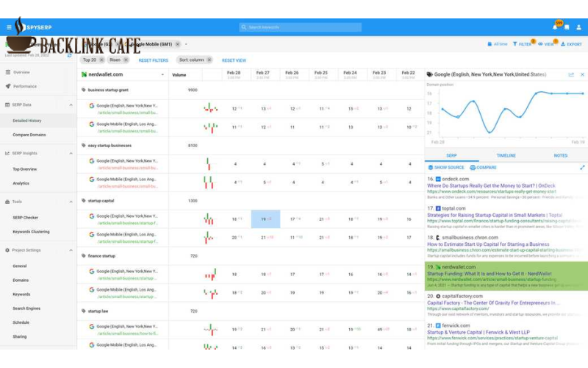
Task: Open highlighted nerdwallet.com Startup Funding result
Action: tap(490, 274)
